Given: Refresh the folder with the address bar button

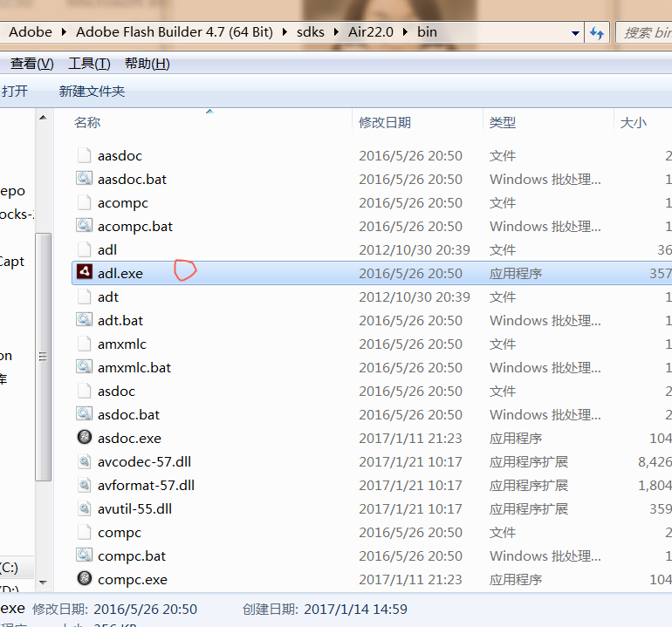Looking at the screenshot, I should [x=597, y=32].
